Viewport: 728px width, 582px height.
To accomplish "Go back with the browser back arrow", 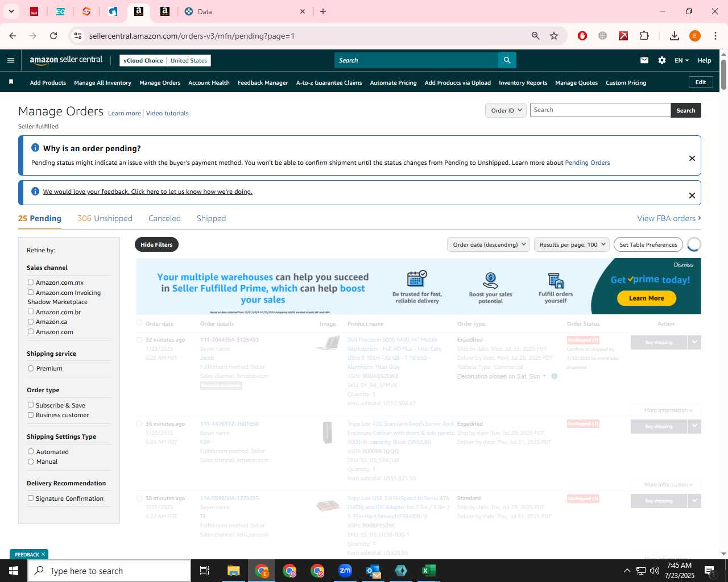I will click(x=13, y=36).
